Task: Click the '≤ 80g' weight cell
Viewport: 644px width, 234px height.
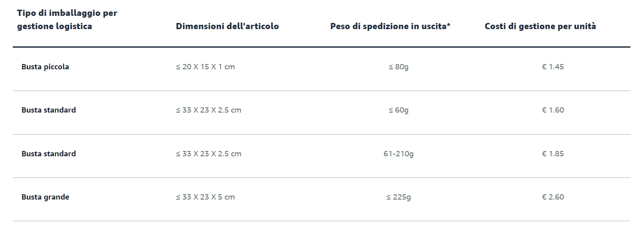Action: pos(398,67)
